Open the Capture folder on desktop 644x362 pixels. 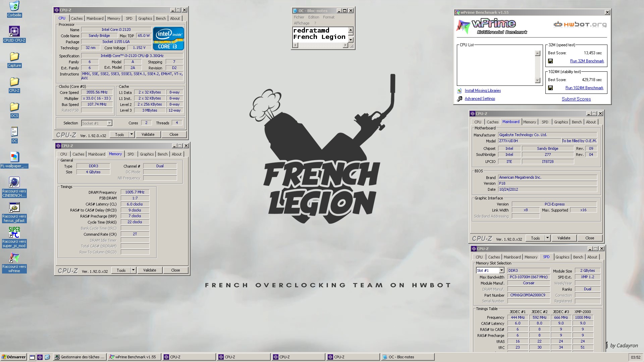click(x=14, y=56)
